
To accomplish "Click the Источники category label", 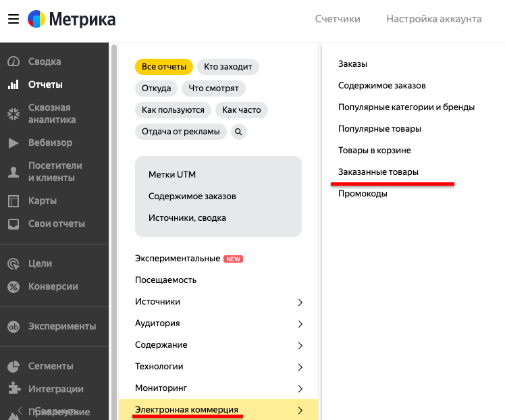I will (x=157, y=302).
